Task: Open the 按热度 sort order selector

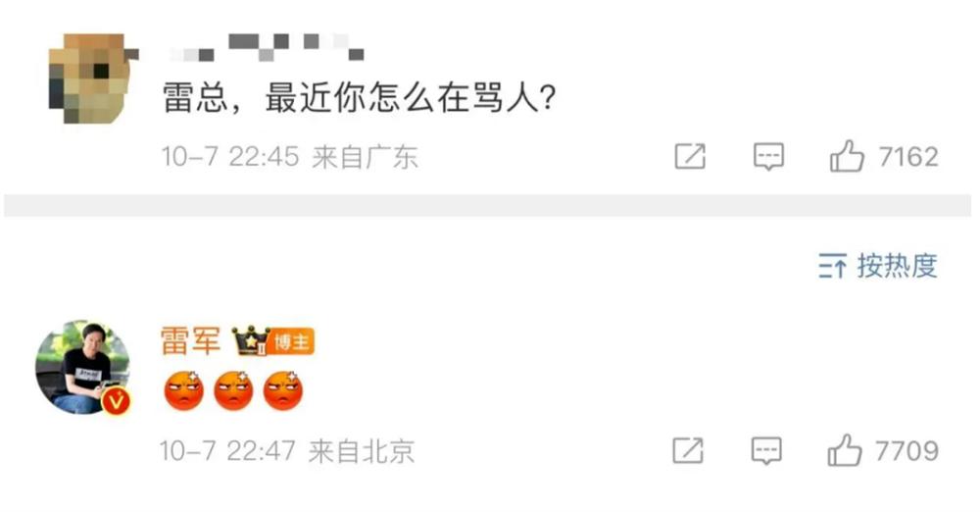Action: click(877, 266)
